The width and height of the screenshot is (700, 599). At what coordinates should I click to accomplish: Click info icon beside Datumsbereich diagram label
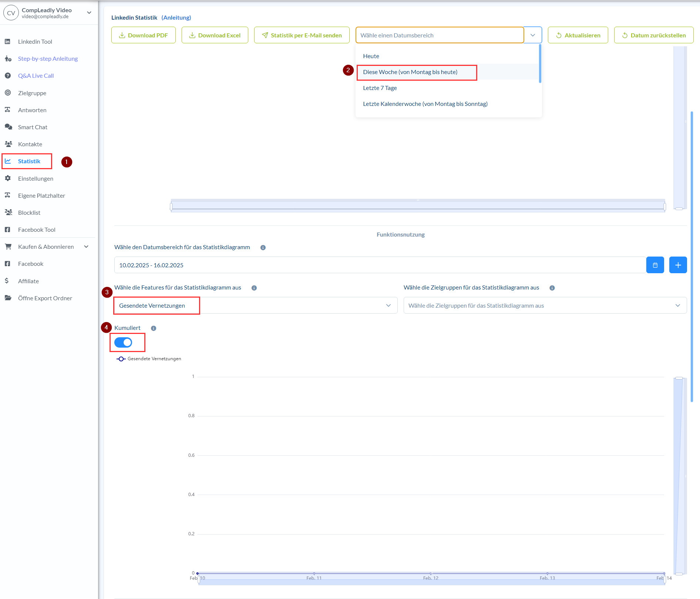[x=263, y=248]
